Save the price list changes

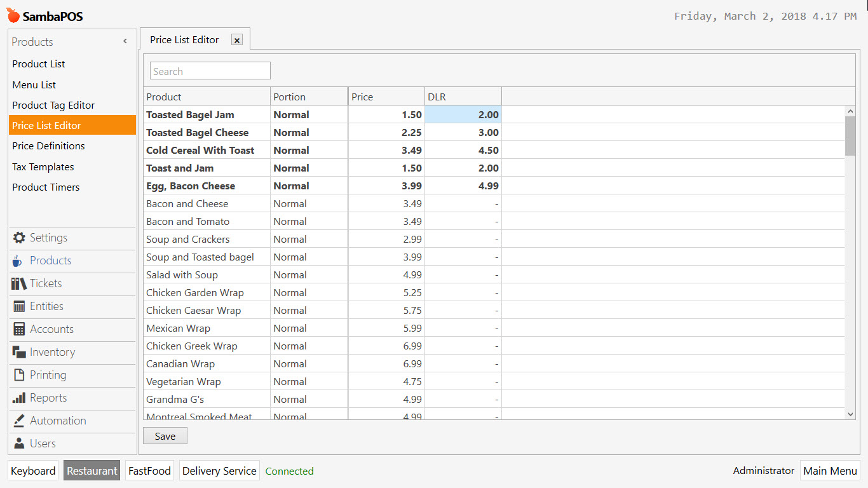coord(165,436)
